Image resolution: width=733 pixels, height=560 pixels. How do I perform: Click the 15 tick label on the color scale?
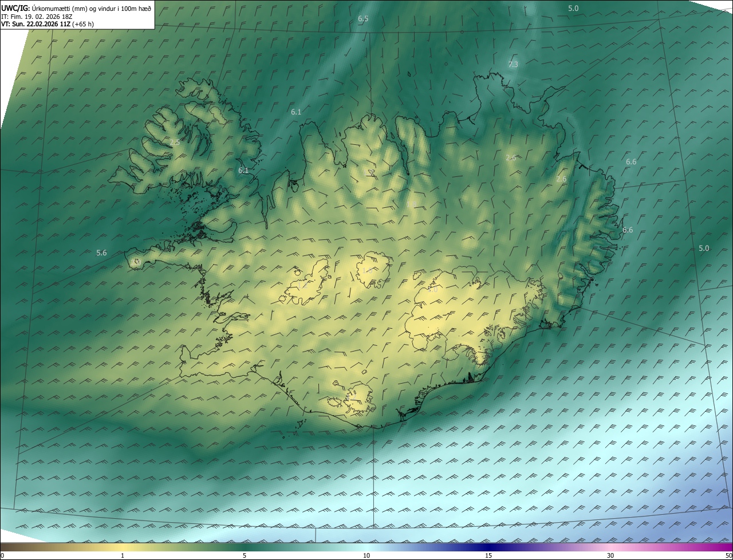(488, 555)
